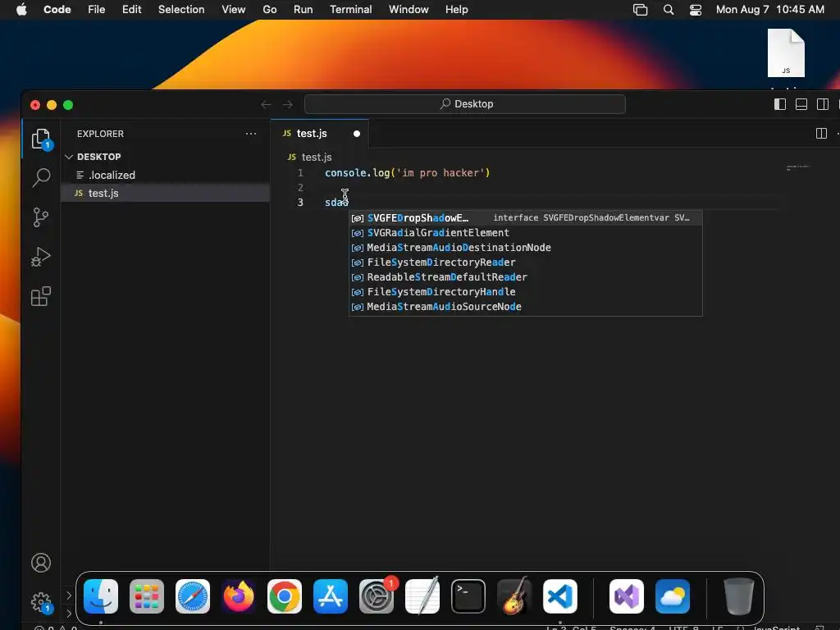Open the Search view icon
Image resolution: width=840 pixels, height=630 pixels.
pos(41,178)
